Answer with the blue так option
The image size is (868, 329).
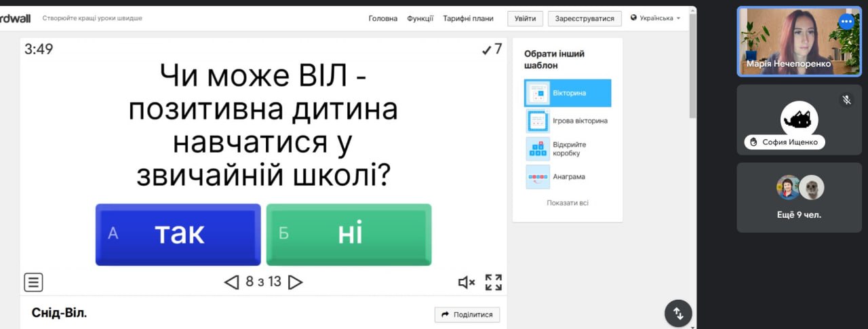coord(178,234)
